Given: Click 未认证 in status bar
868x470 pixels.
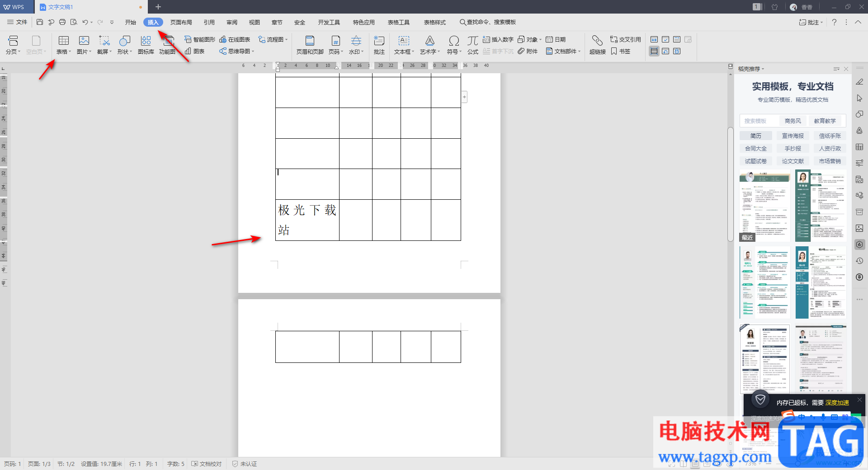Looking at the screenshot, I should coord(245,464).
